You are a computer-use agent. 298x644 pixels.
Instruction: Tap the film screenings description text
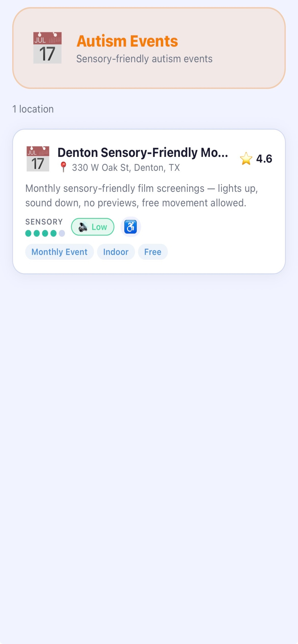tap(142, 195)
